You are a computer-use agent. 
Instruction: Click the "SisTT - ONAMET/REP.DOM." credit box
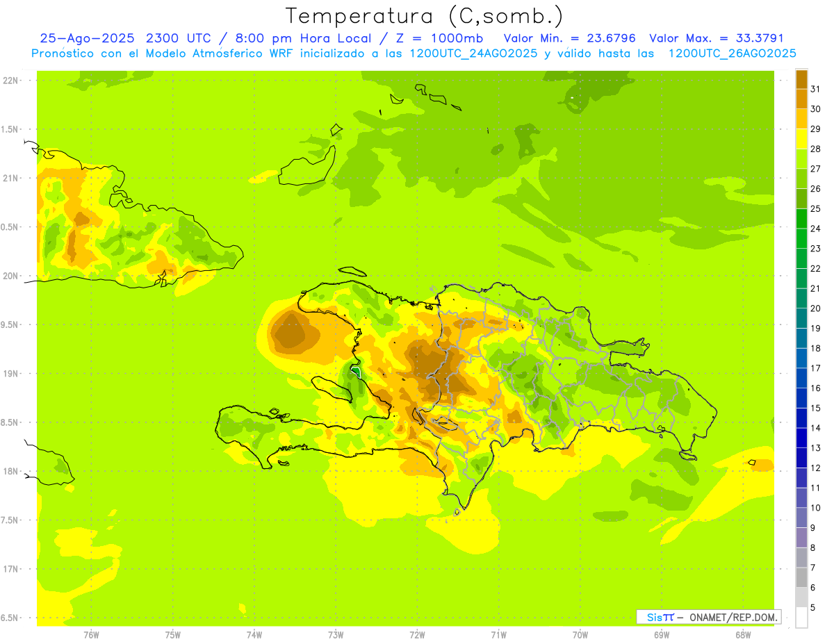point(709,617)
